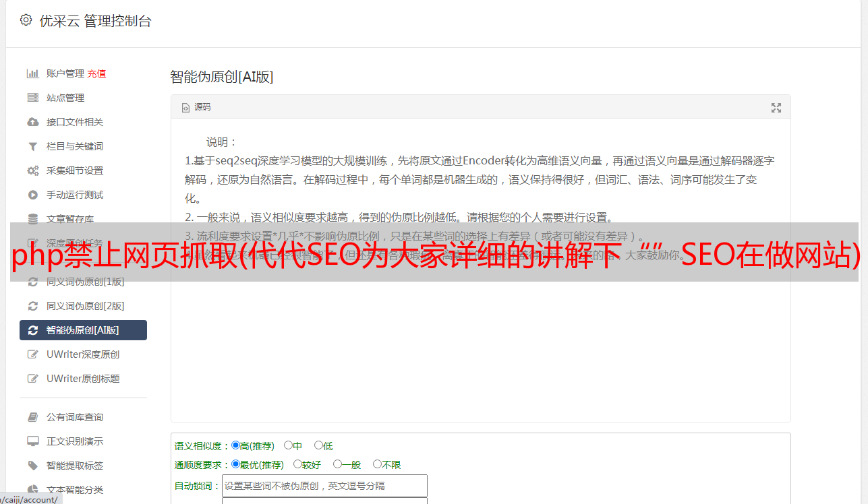Click the database icon for 文章暂存库
Image resolution: width=868 pixels, height=504 pixels.
[32, 219]
